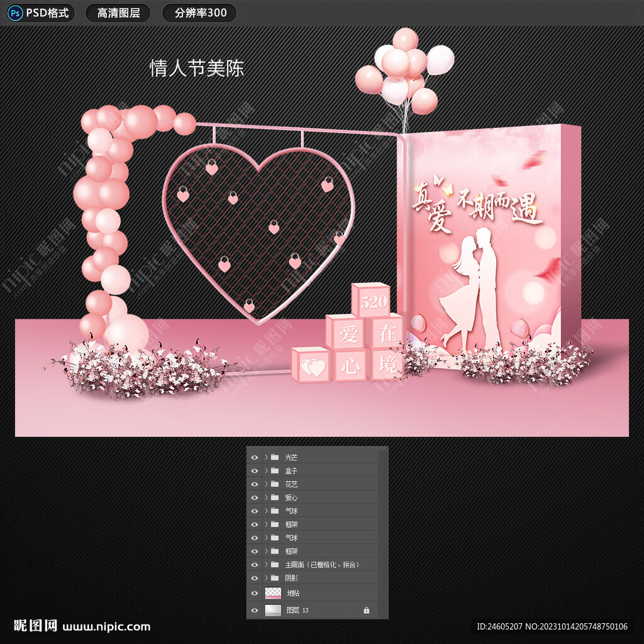The image size is (644, 644).
Task: Click the layers panel vertical scrollbar
Action: point(382,503)
